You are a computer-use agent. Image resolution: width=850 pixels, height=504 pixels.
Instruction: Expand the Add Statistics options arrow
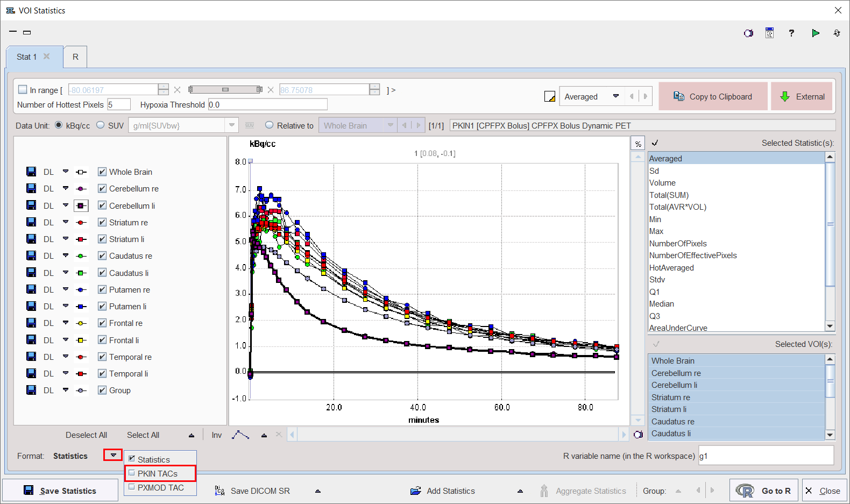[520, 491]
